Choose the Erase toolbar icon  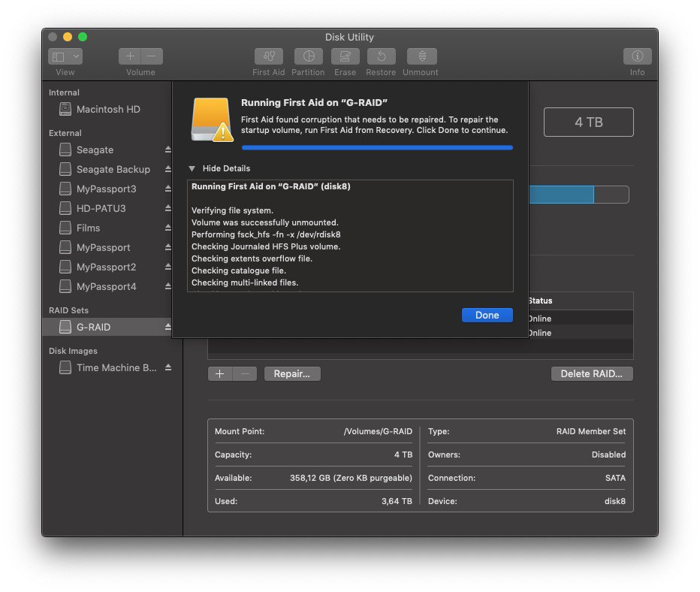click(345, 56)
